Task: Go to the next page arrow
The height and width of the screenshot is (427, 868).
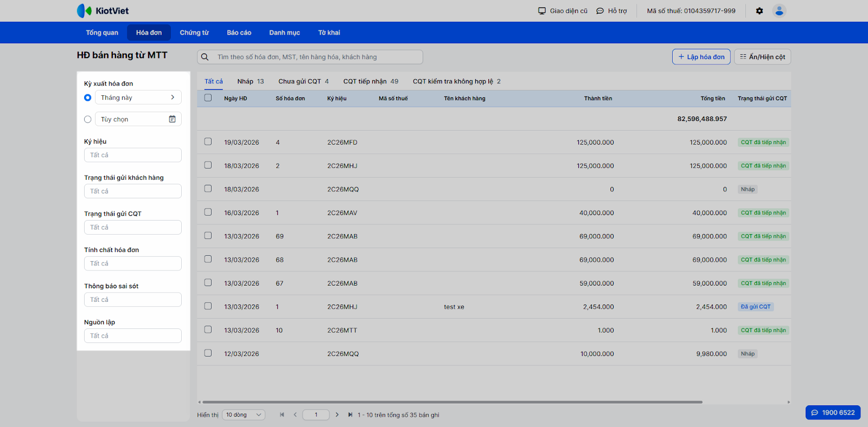Action: (x=337, y=415)
